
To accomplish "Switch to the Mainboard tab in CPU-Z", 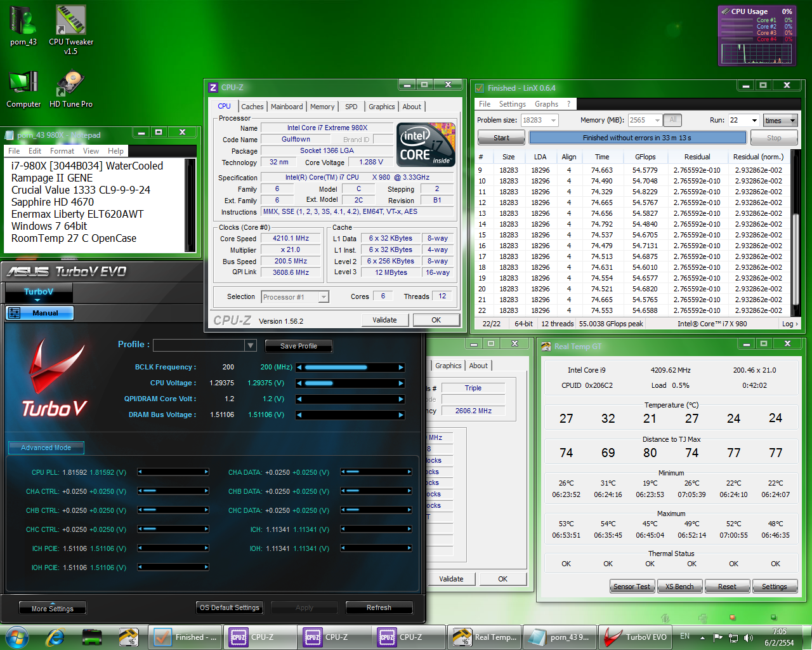I will pyautogui.click(x=287, y=107).
